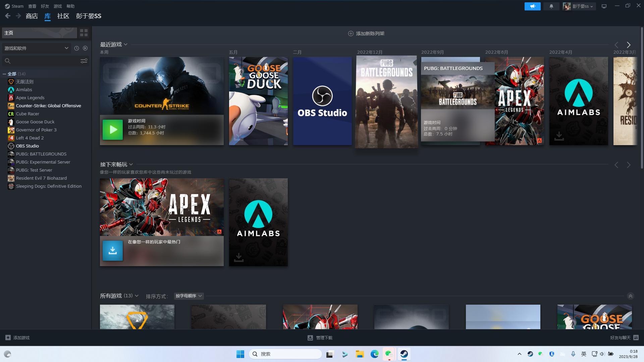The image size is (644, 362).
Task: Open account dropdown 彭于晏ss
Action: click(579, 6)
